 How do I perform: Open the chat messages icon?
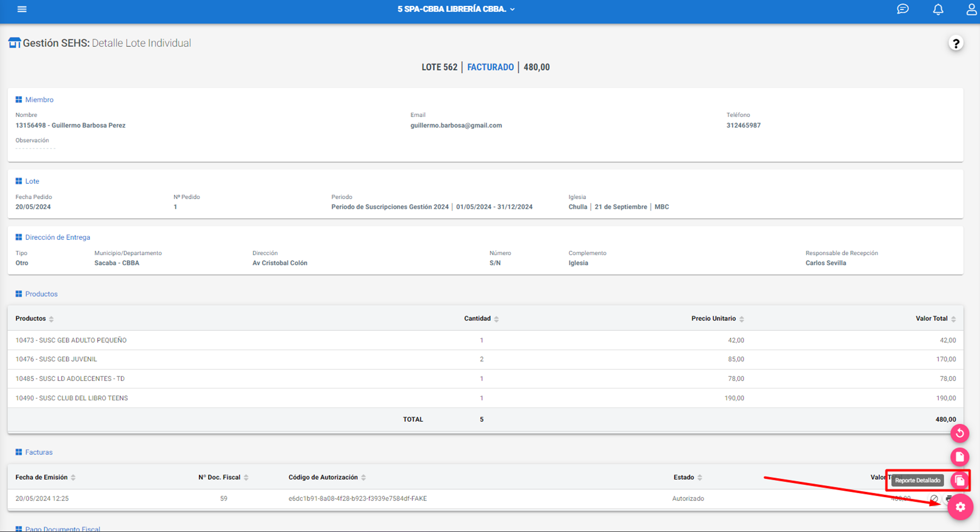point(903,9)
